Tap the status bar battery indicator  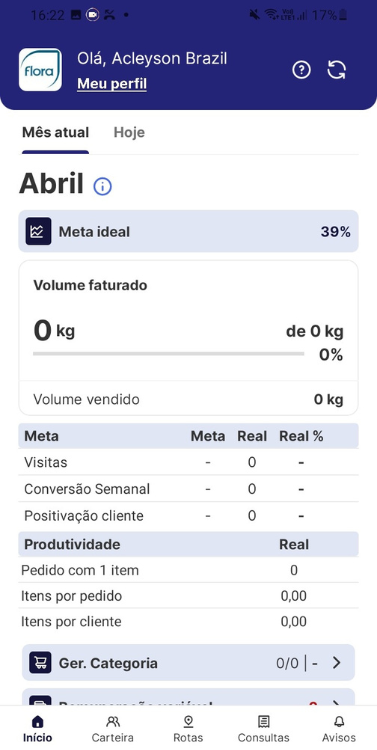click(x=343, y=15)
